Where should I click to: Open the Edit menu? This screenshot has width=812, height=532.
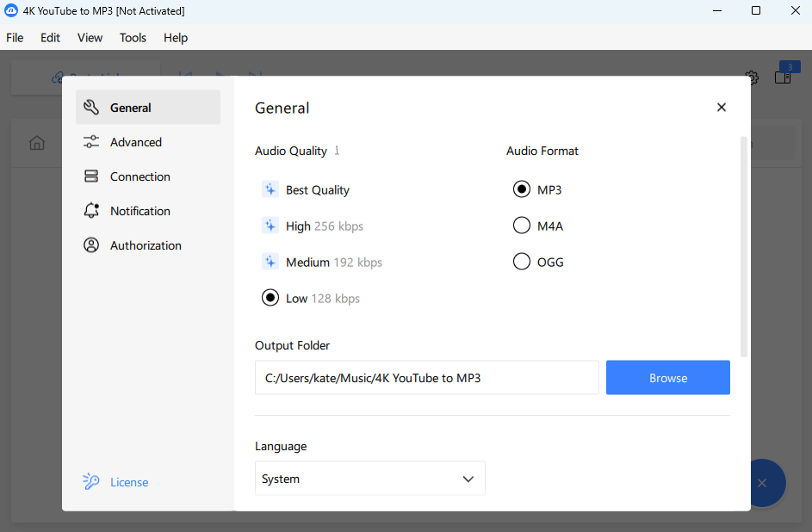50,38
